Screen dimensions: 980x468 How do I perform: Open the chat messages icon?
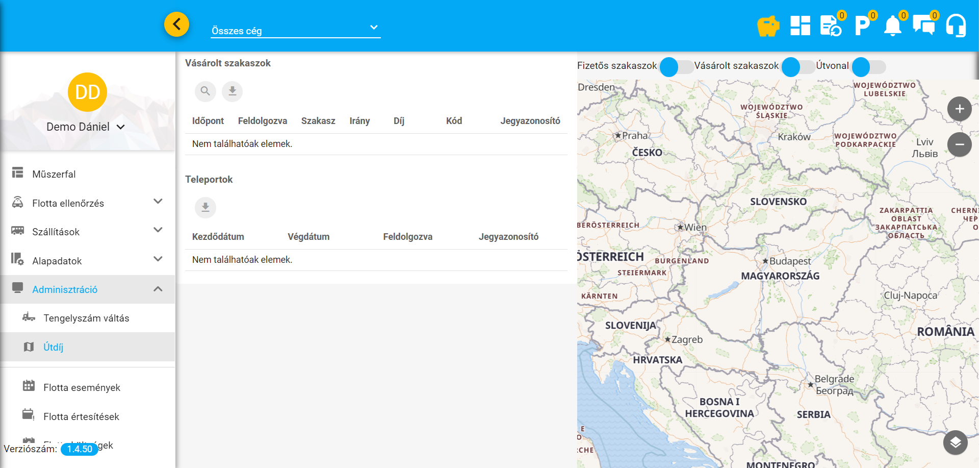923,26
